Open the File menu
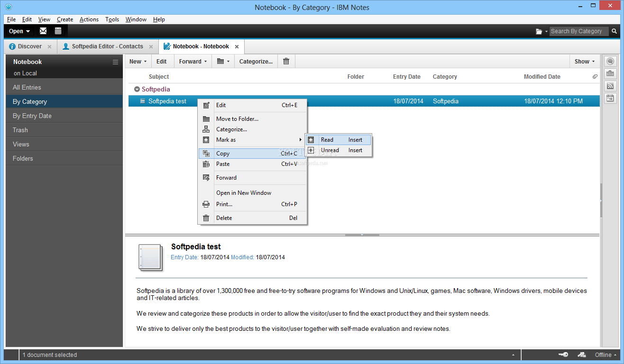 pos(11,19)
